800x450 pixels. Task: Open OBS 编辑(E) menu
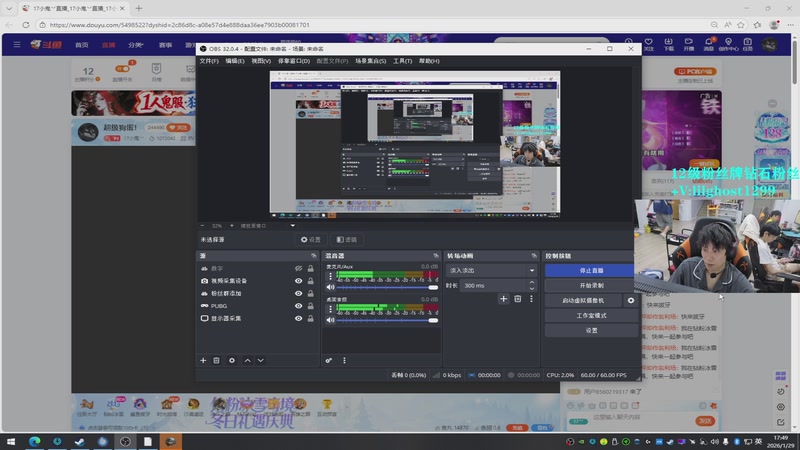[x=235, y=61]
